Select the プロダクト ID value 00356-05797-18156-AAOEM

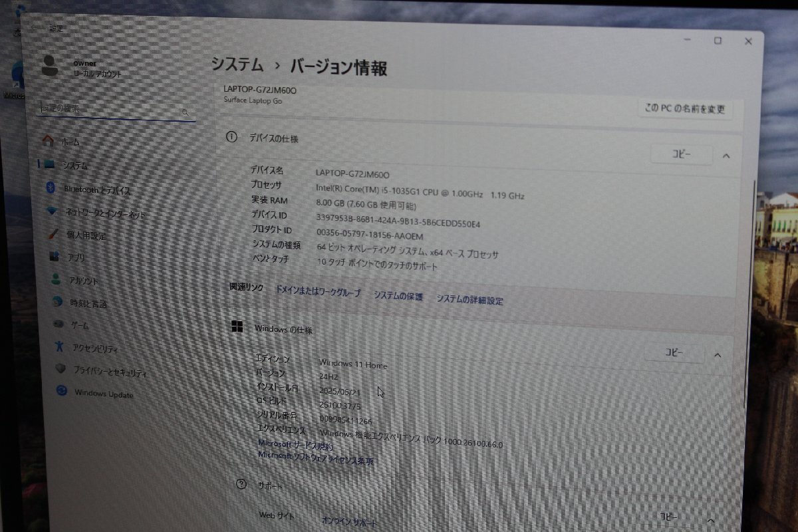tap(370, 234)
